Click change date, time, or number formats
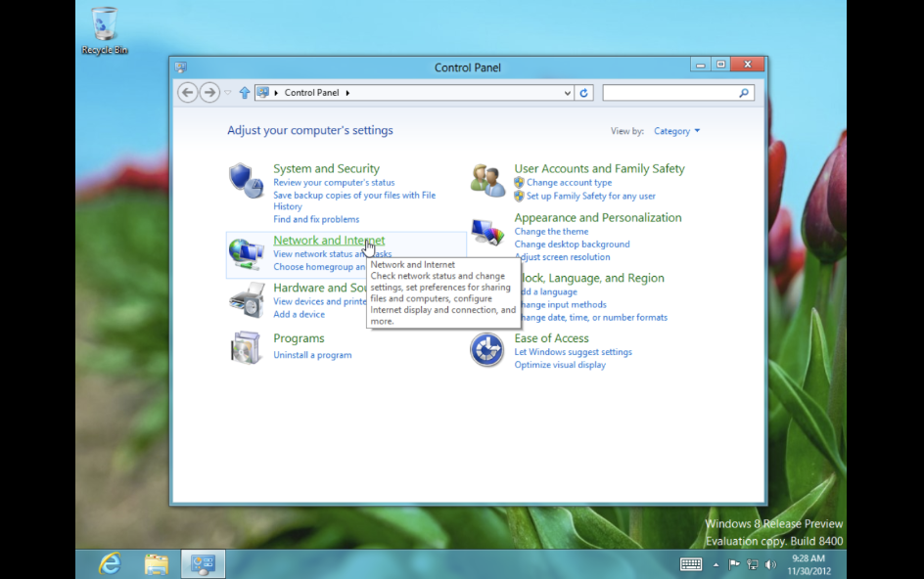The width and height of the screenshot is (924, 579). (594, 318)
